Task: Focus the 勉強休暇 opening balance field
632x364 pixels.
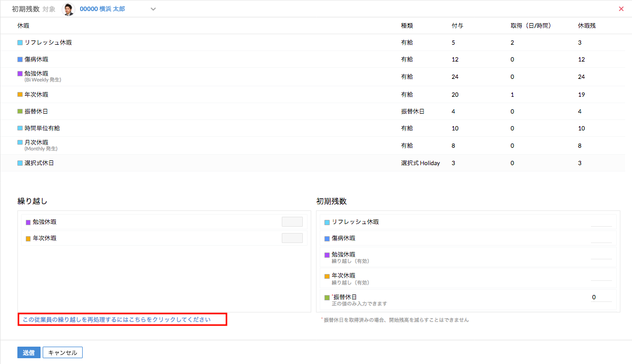Action: (601, 255)
